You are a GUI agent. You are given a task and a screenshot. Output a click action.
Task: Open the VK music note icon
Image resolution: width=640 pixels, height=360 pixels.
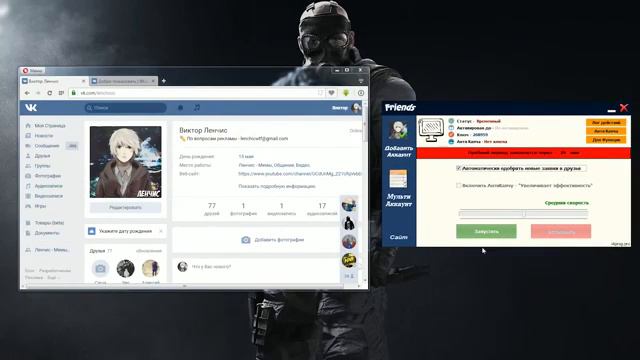197,107
